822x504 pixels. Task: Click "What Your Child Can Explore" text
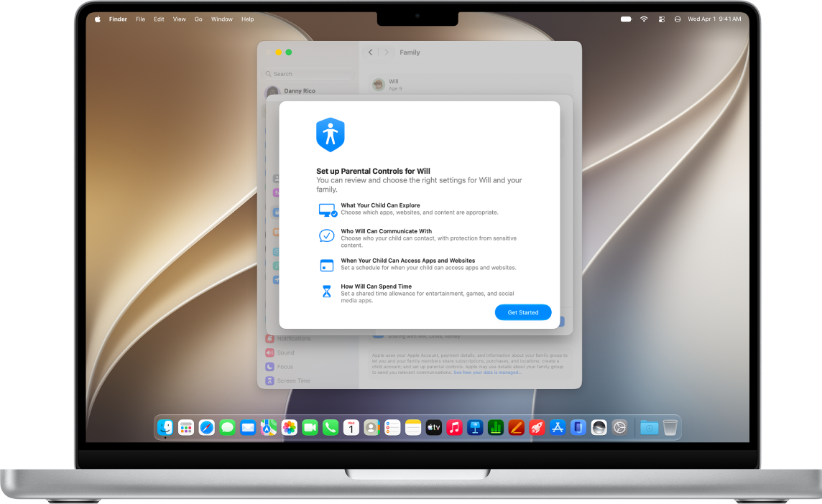click(x=381, y=205)
